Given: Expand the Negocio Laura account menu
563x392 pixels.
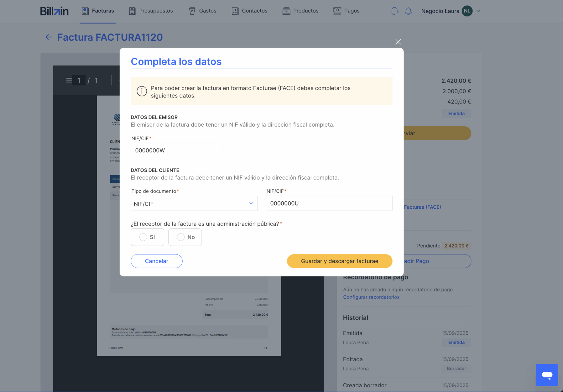Looking at the screenshot, I should (x=478, y=11).
